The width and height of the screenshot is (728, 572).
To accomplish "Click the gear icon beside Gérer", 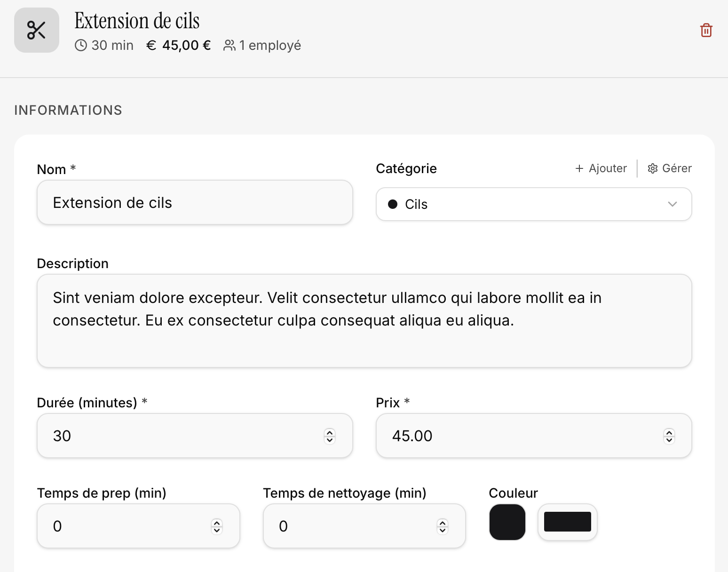I will point(653,168).
